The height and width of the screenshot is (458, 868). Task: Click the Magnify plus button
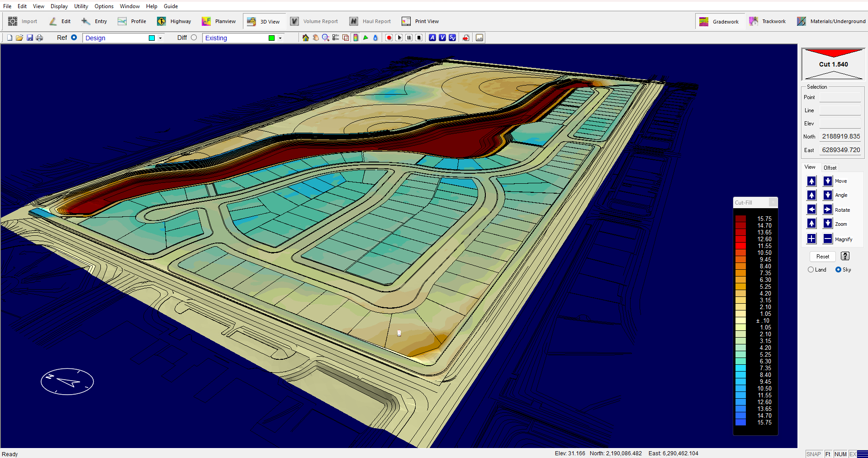tap(811, 239)
